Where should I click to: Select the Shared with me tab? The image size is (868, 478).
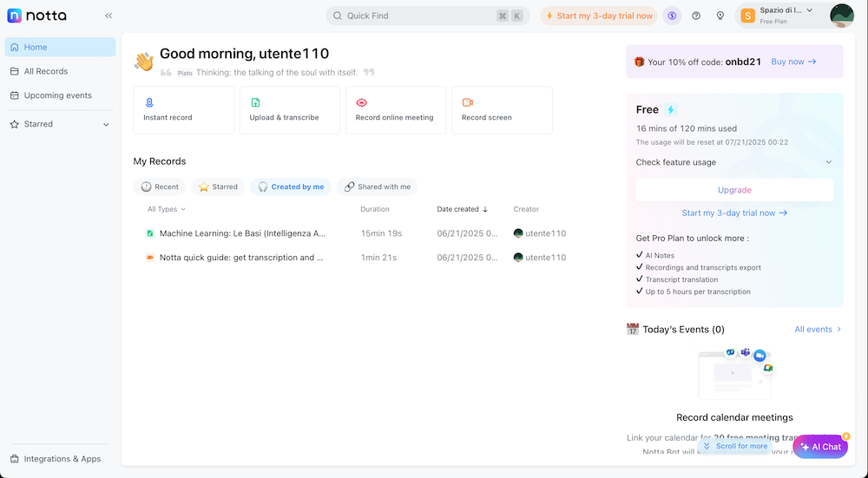click(x=377, y=187)
